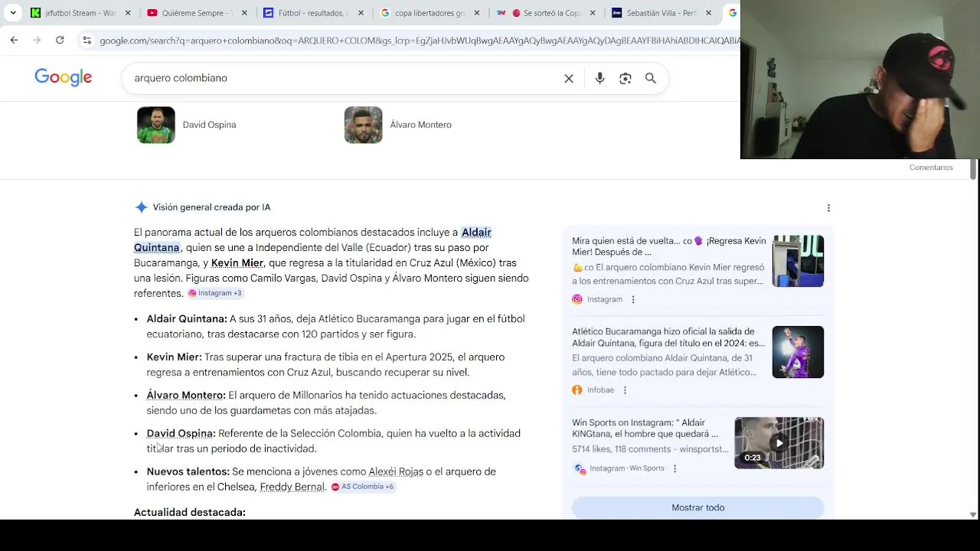This screenshot has width=980, height=551.
Task: Open options menu beside Win Sports source
Action: (675, 468)
